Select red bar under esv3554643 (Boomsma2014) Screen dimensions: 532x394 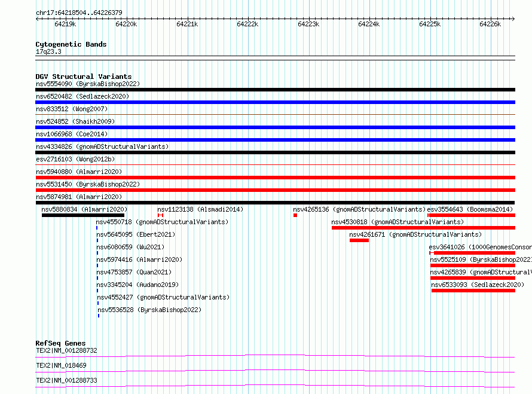pyautogui.click(x=472, y=215)
